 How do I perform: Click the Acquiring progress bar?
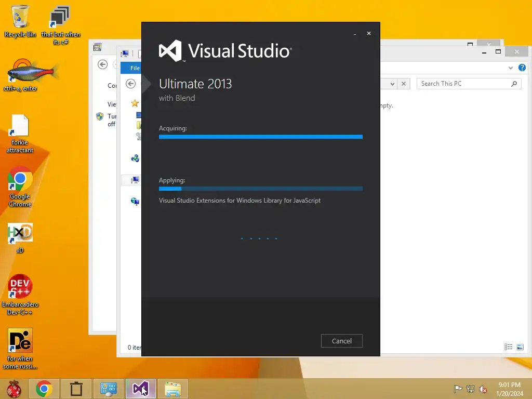click(x=261, y=137)
